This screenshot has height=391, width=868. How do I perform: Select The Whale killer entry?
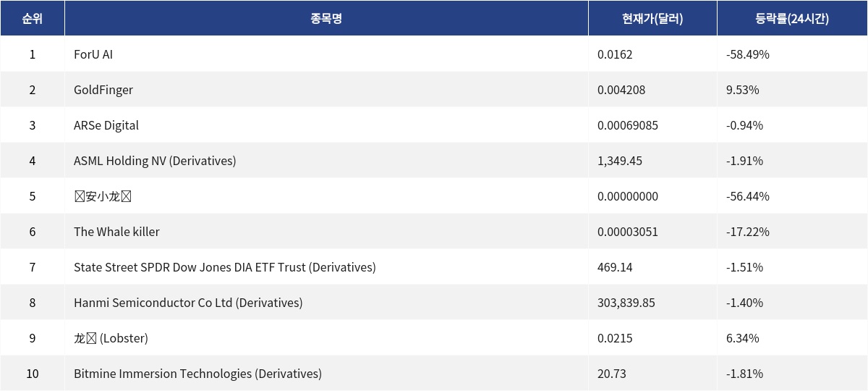[116, 232]
